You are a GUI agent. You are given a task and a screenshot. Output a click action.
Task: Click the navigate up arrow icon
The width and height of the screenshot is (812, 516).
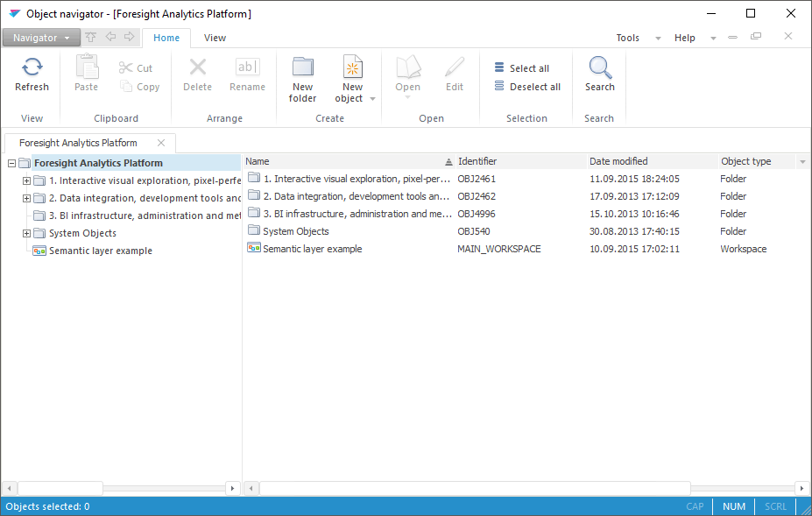click(90, 37)
